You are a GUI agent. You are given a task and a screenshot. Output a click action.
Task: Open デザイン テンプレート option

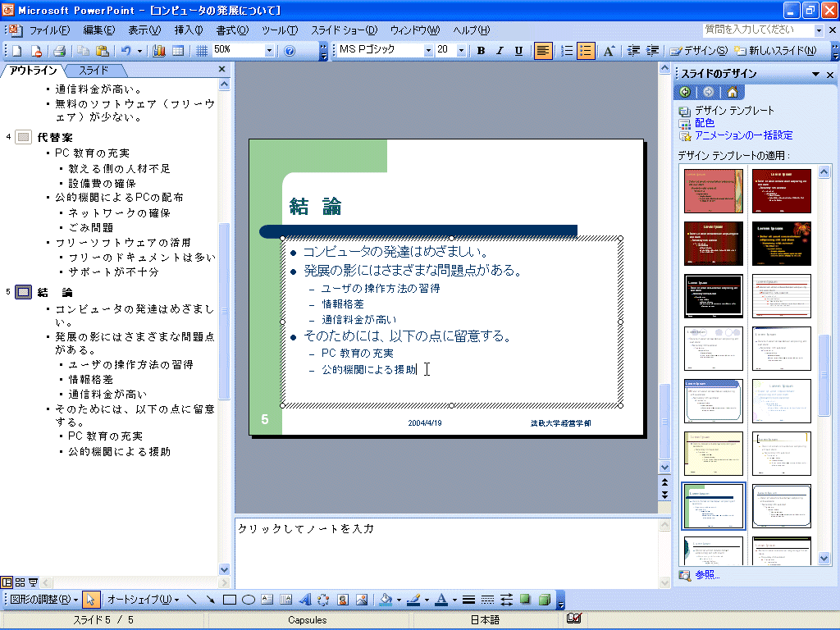[734, 111]
